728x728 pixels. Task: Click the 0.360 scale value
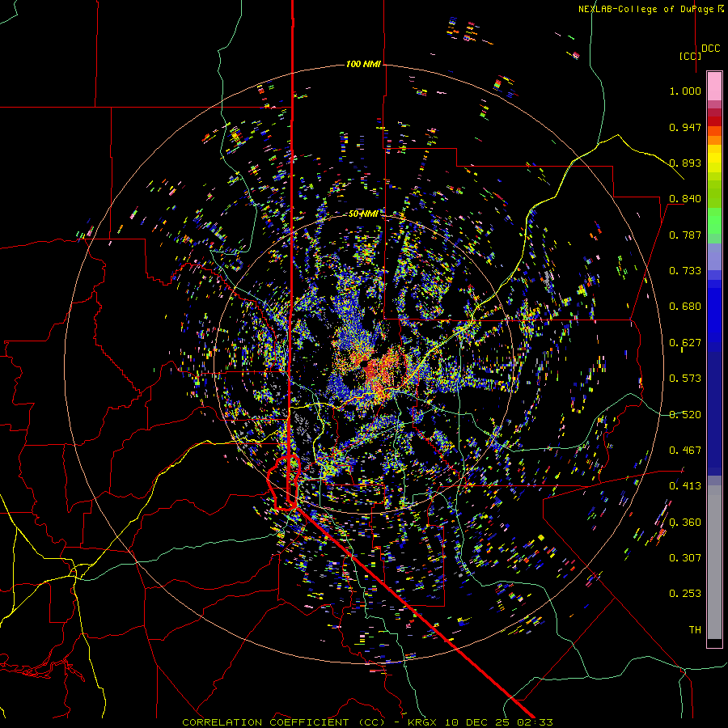coord(685,523)
